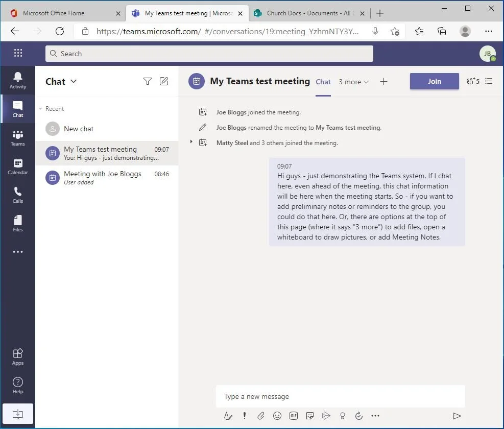The image size is (504, 429).
Task: Add this page to favorites
Action: coord(395,31)
